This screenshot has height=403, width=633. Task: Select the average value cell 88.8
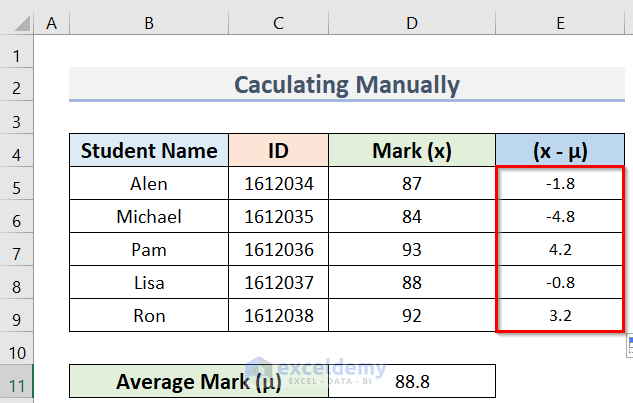[411, 381]
